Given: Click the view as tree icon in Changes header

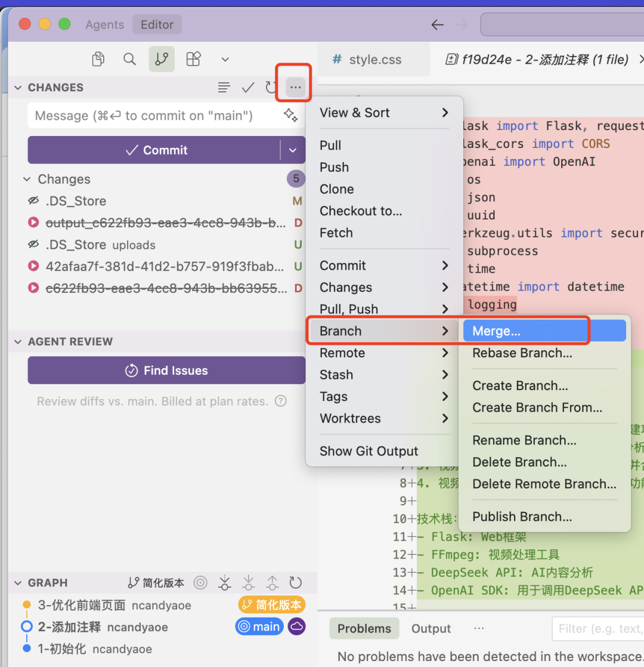Looking at the screenshot, I should (224, 88).
